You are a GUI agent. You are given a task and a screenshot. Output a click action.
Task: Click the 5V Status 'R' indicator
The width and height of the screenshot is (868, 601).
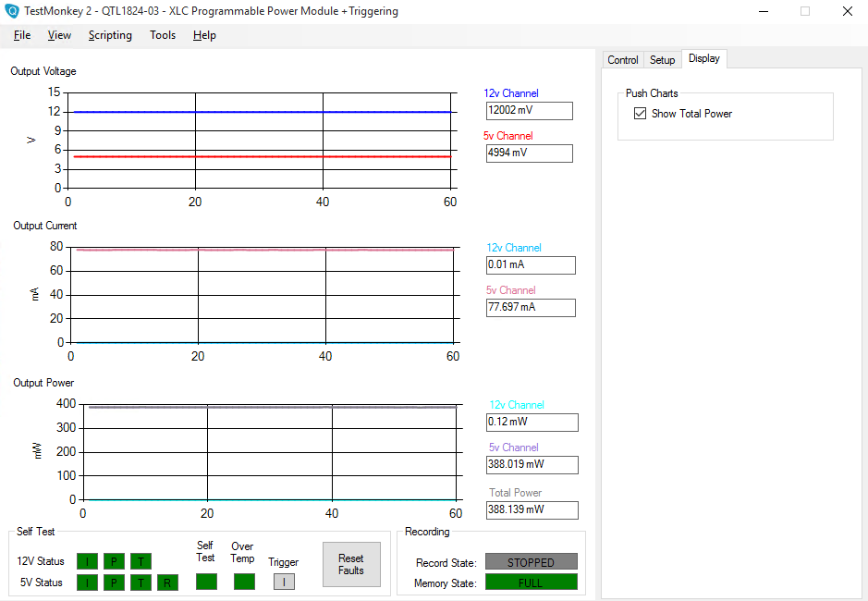point(167,583)
